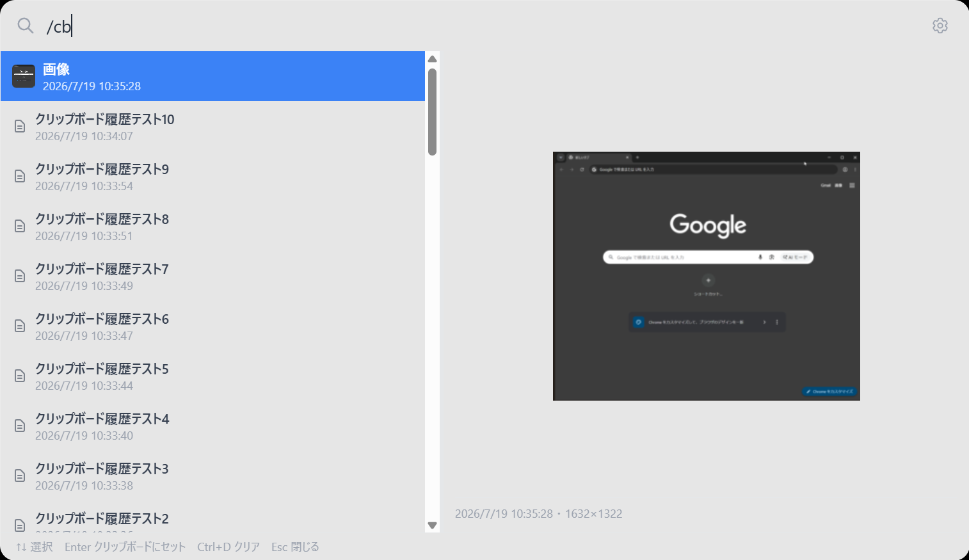This screenshot has width=969, height=560.
Task: Click the history list scrollbar thumb
Action: tap(432, 112)
